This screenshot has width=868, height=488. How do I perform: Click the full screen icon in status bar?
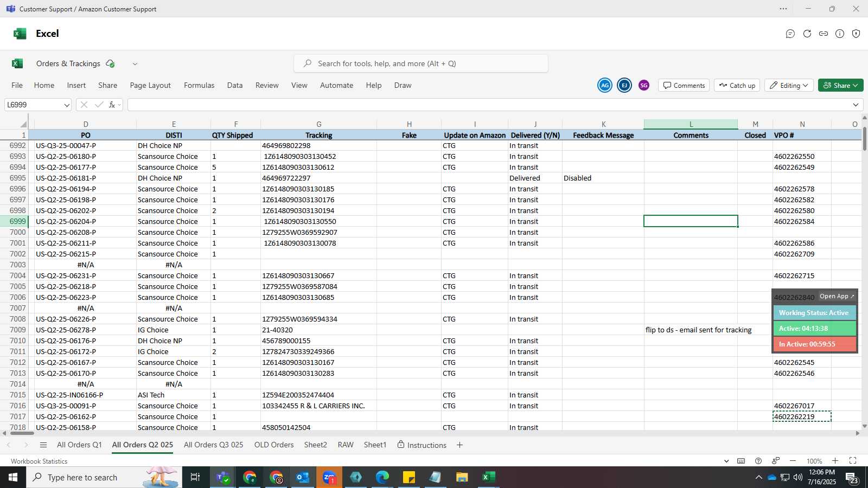click(853, 461)
